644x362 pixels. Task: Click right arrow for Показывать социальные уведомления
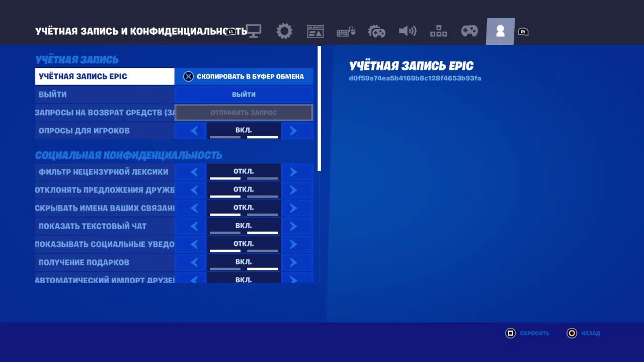(x=293, y=244)
